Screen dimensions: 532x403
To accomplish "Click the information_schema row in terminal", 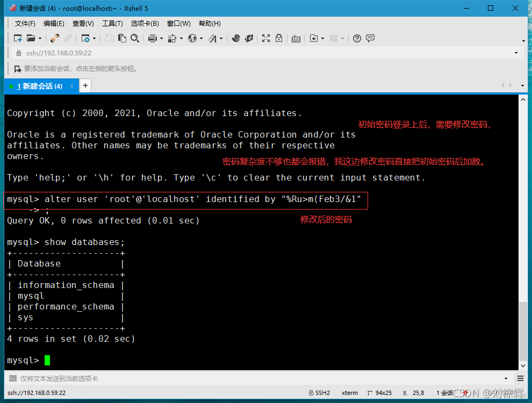I will [66, 285].
